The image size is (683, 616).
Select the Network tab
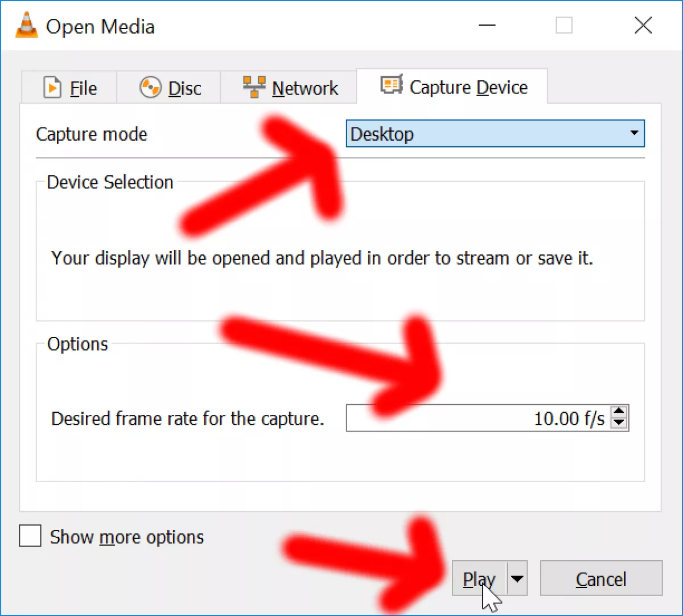(289, 88)
